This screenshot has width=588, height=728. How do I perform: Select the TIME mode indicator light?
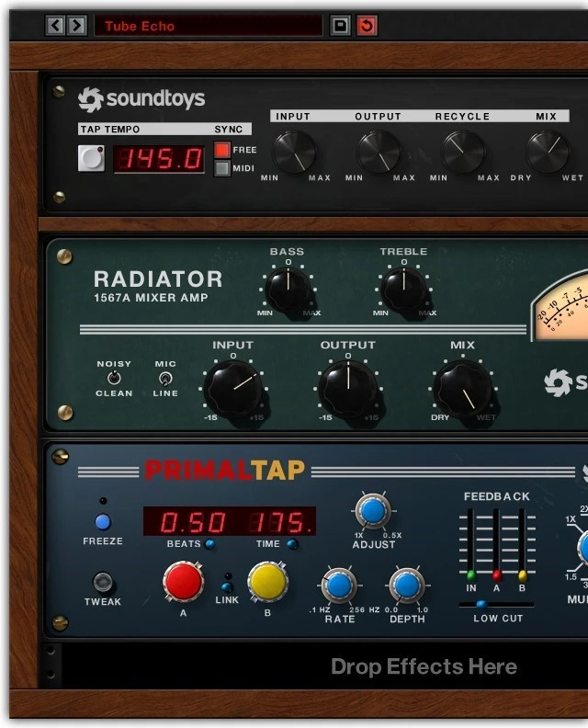(292, 543)
